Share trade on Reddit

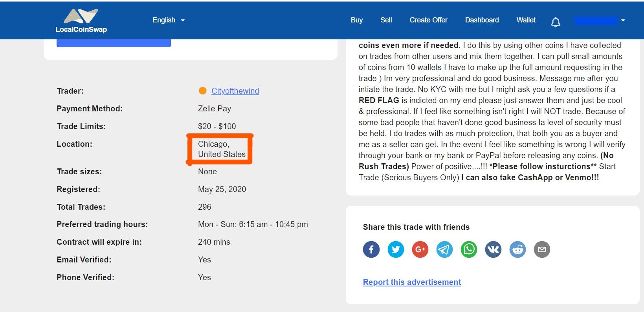[x=517, y=249]
